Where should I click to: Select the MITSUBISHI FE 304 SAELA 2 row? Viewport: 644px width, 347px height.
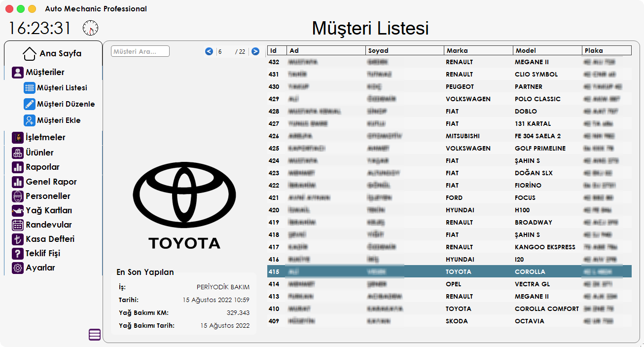point(449,136)
